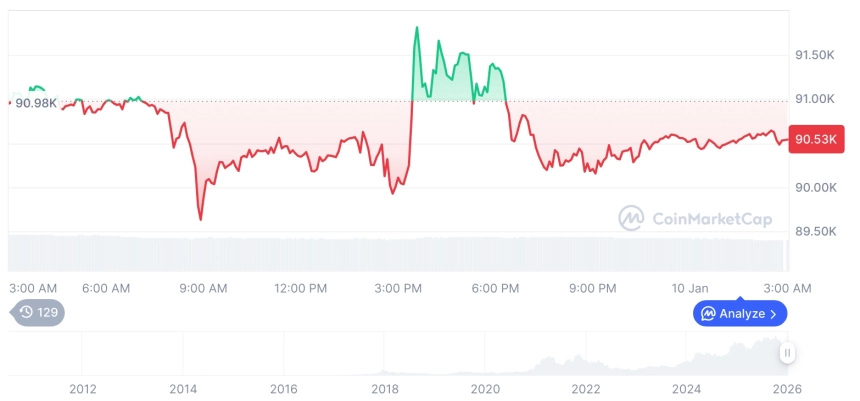Click the 9:00 AM label on the time axis
Screen dimensions: 860x401
pyautogui.click(x=203, y=288)
